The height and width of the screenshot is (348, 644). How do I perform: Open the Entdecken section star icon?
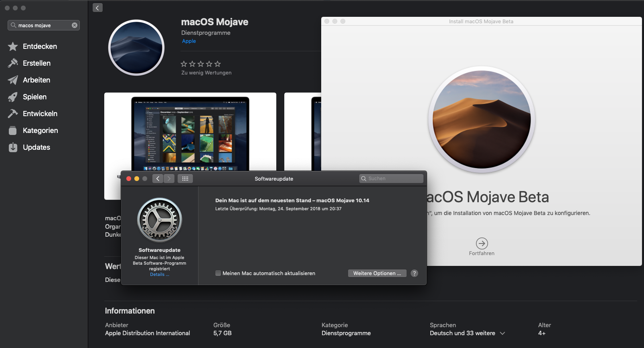[x=13, y=46]
